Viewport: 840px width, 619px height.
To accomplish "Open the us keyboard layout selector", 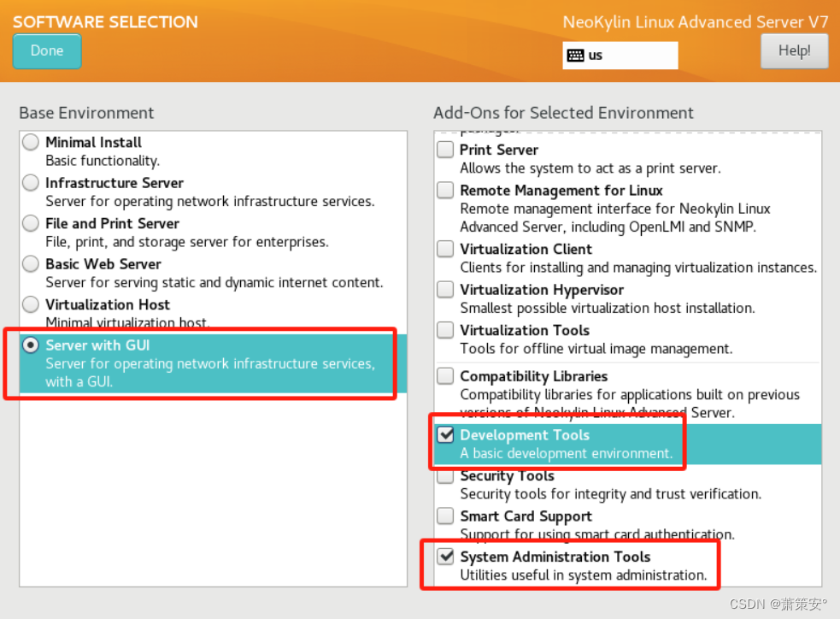I will (620, 56).
